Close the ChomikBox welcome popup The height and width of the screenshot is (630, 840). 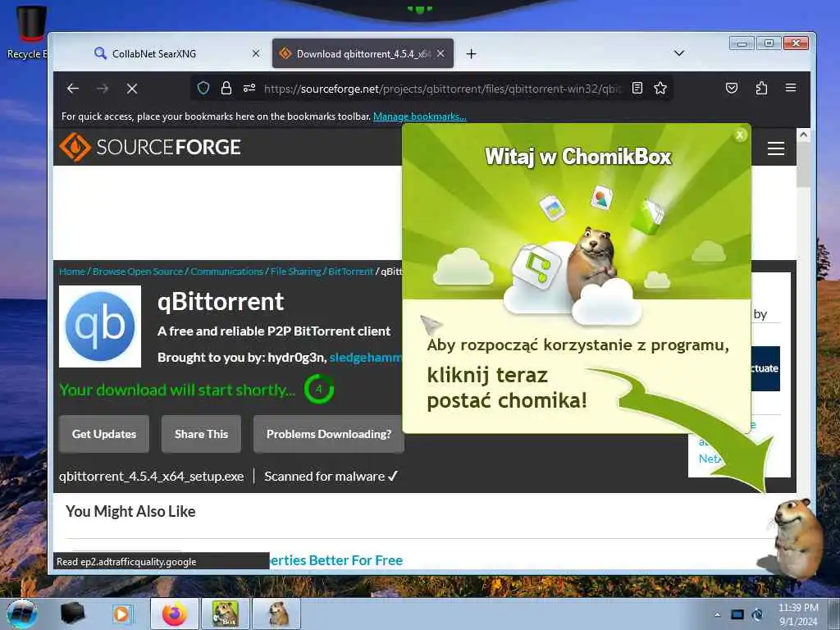(740, 135)
